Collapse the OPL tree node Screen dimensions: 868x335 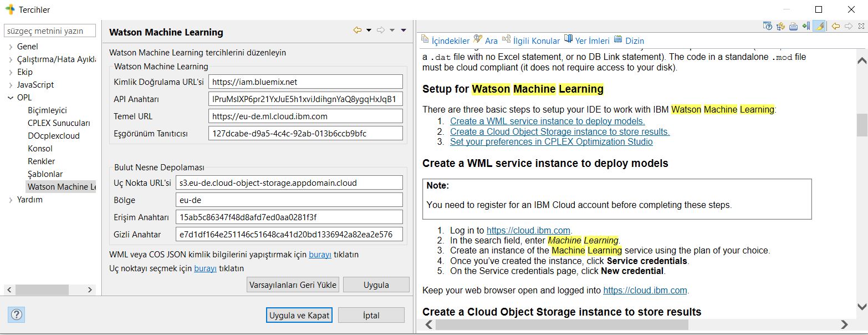pyautogui.click(x=11, y=98)
